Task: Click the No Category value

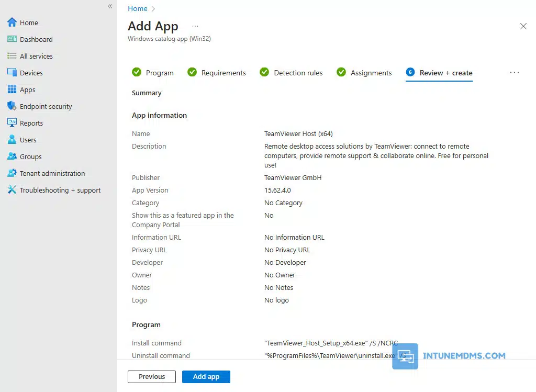Action: 283,203
